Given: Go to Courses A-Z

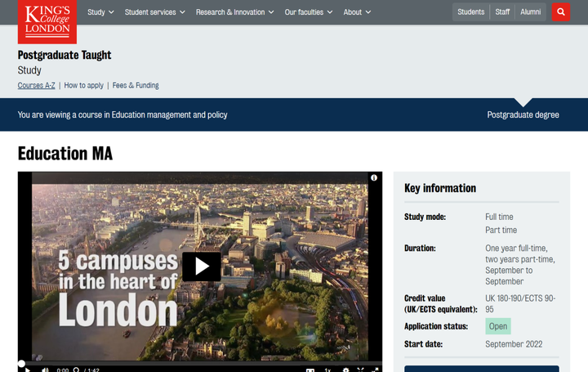Looking at the screenshot, I should [37, 85].
